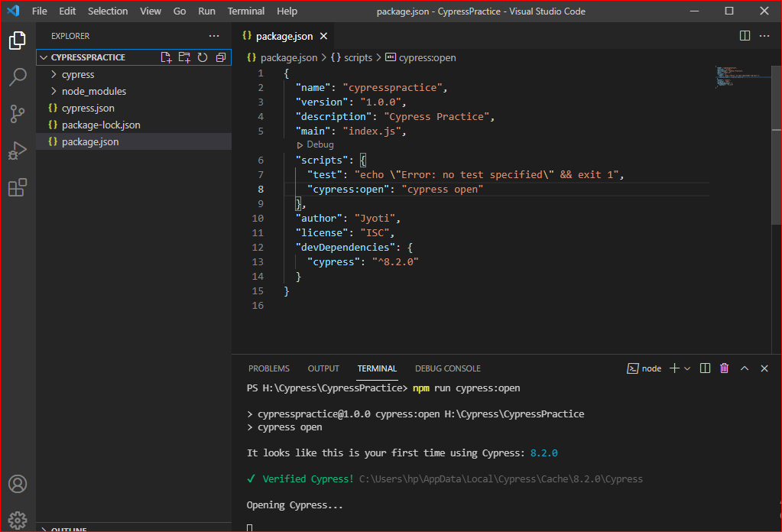Add a new terminal with plus icon

[x=674, y=368]
